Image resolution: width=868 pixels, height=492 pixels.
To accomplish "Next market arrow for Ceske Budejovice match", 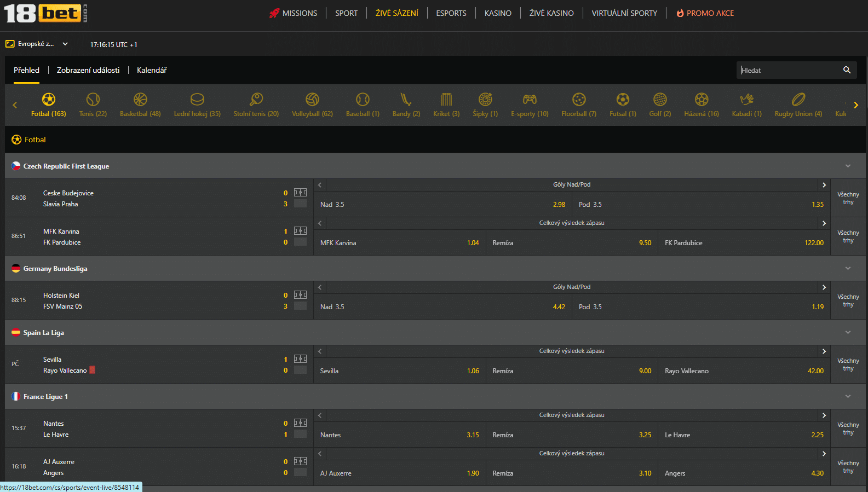I will tap(824, 185).
